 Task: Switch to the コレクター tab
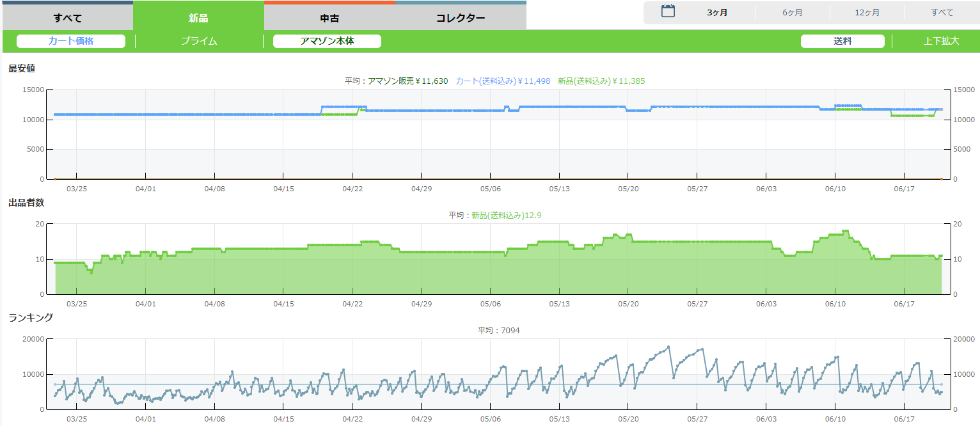point(461,18)
